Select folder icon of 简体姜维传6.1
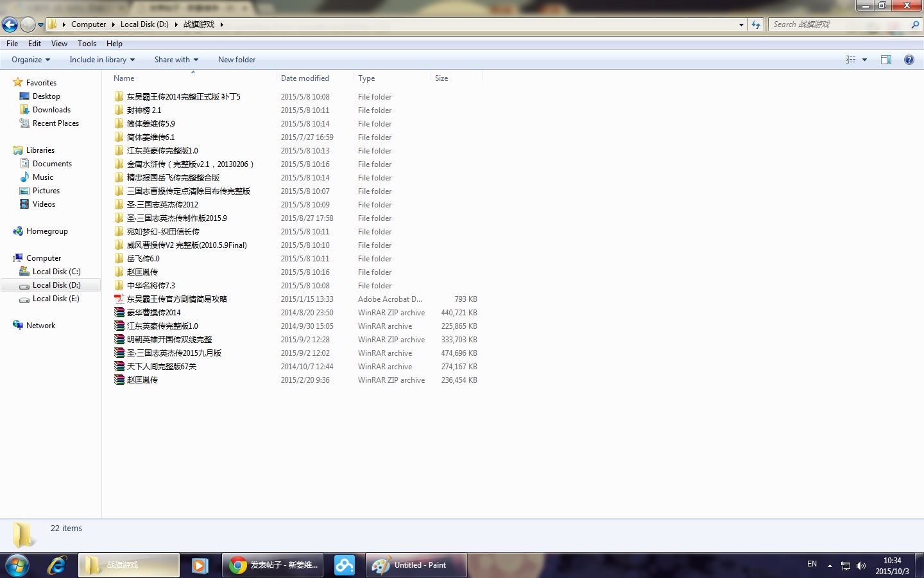This screenshot has width=924, height=578. (119, 137)
